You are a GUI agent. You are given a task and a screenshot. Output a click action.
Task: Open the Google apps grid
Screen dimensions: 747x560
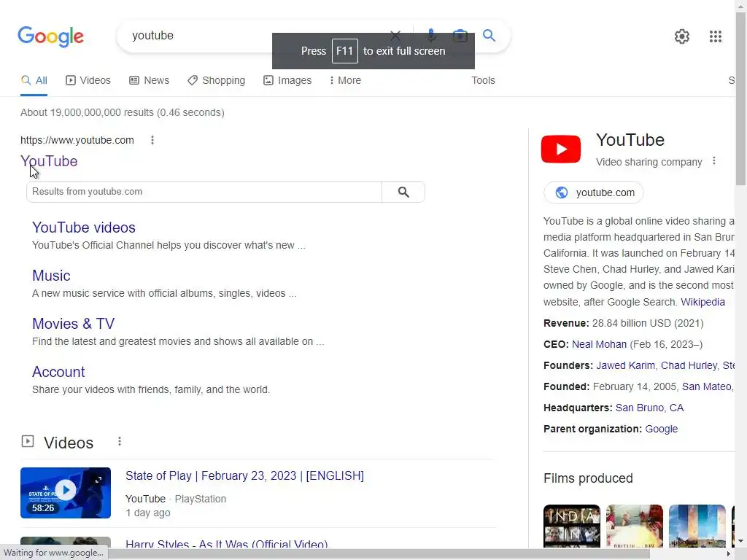pyautogui.click(x=715, y=36)
